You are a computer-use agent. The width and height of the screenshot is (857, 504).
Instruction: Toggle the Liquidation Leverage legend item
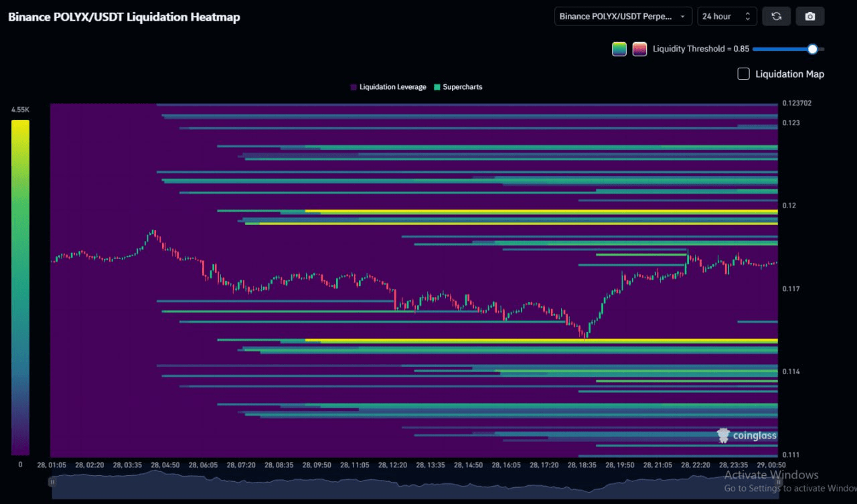(388, 87)
